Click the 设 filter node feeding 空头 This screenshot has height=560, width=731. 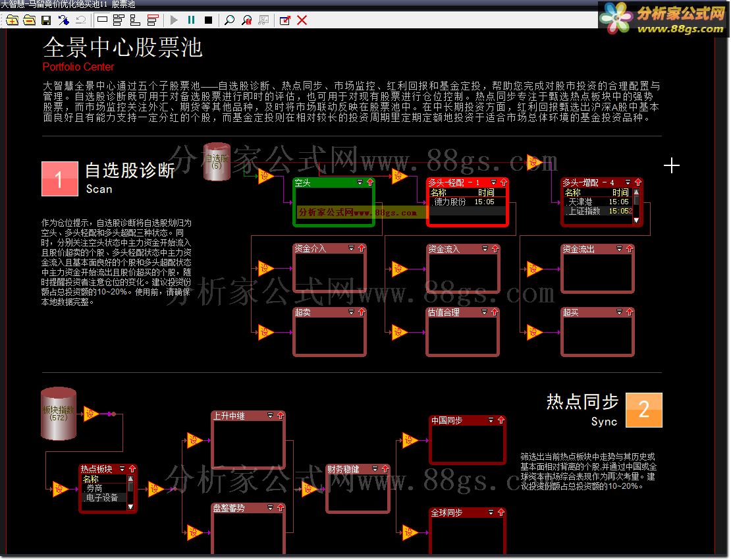265,177
